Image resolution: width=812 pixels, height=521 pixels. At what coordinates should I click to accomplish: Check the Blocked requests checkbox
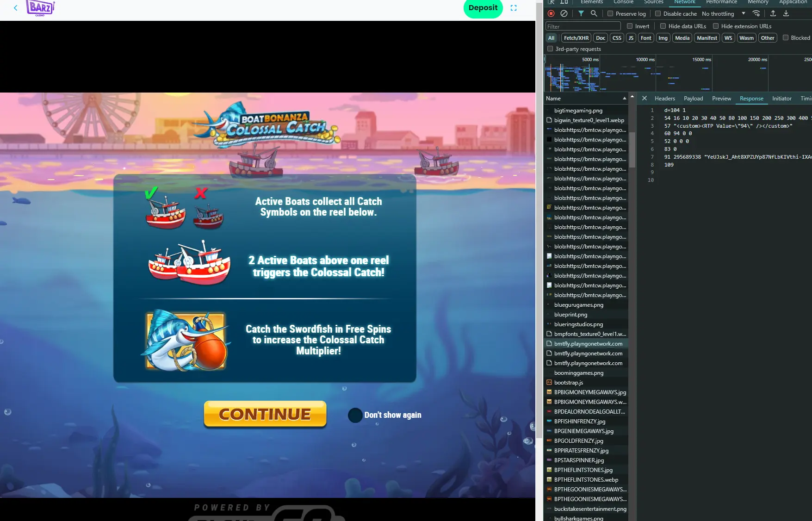pos(786,37)
